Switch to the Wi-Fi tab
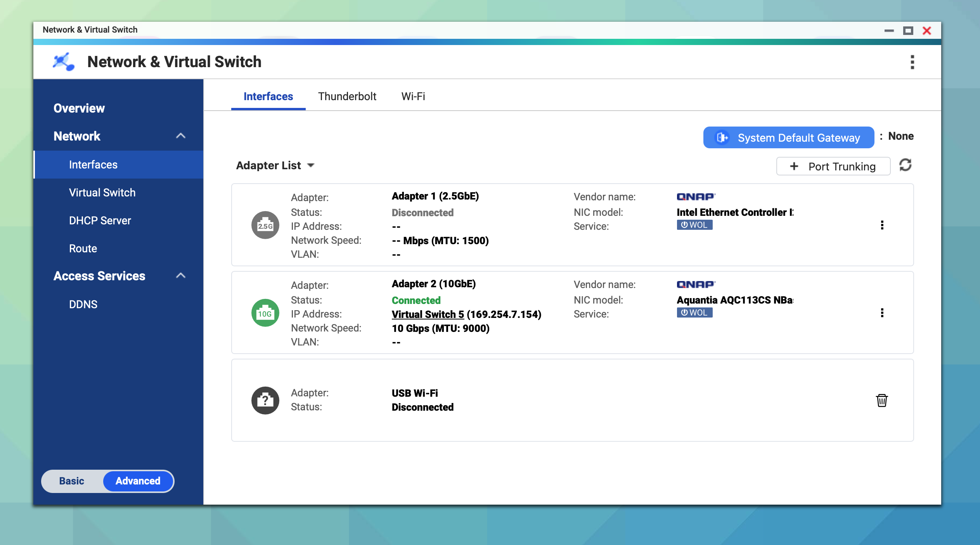The height and width of the screenshot is (545, 980). (x=413, y=96)
